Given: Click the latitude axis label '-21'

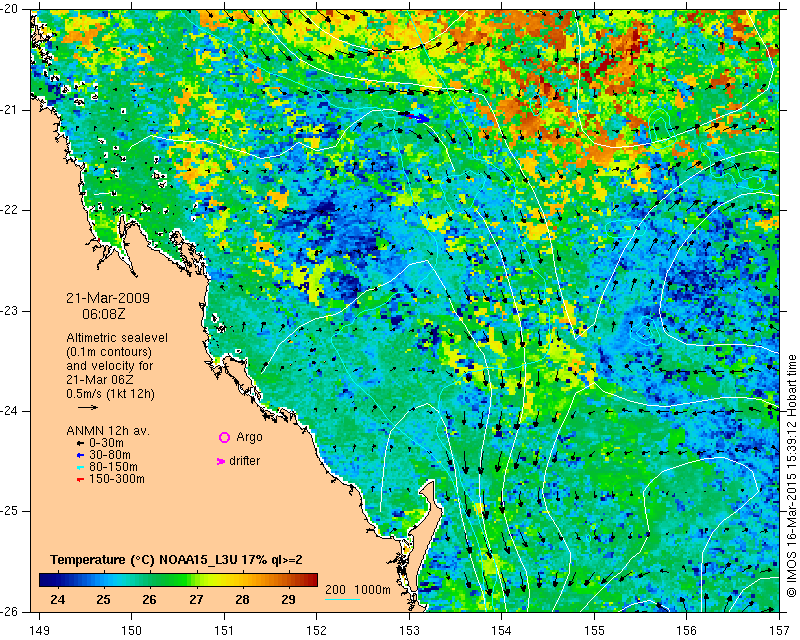Looking at the screenshot, I should click(11, 110).
